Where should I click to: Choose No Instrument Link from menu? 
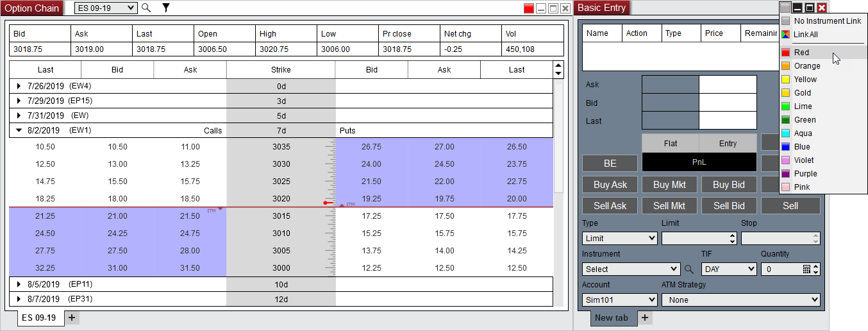click(827, 21)
